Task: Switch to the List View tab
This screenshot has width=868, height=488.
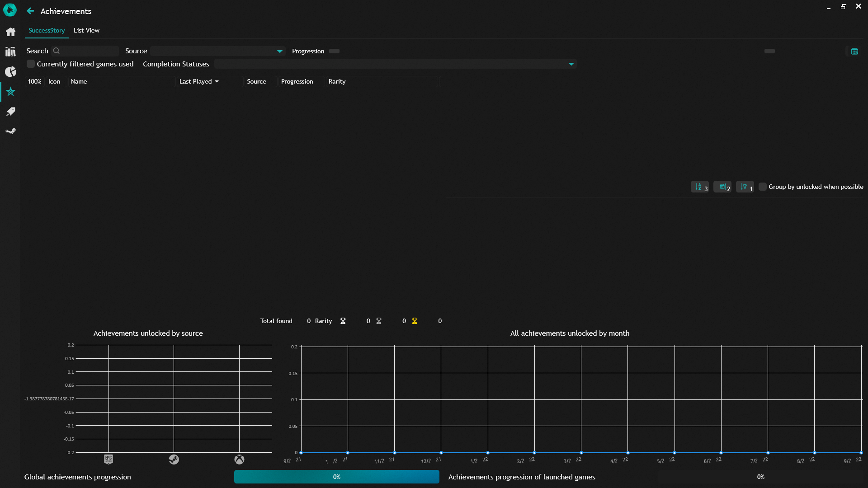Action: (86, 30)
